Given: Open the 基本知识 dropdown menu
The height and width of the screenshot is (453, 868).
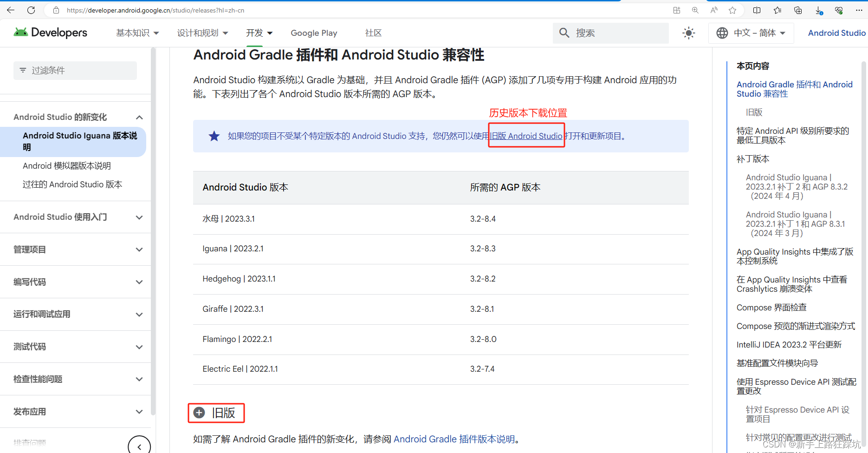Looking at the screenshot, I should (137, 33).
